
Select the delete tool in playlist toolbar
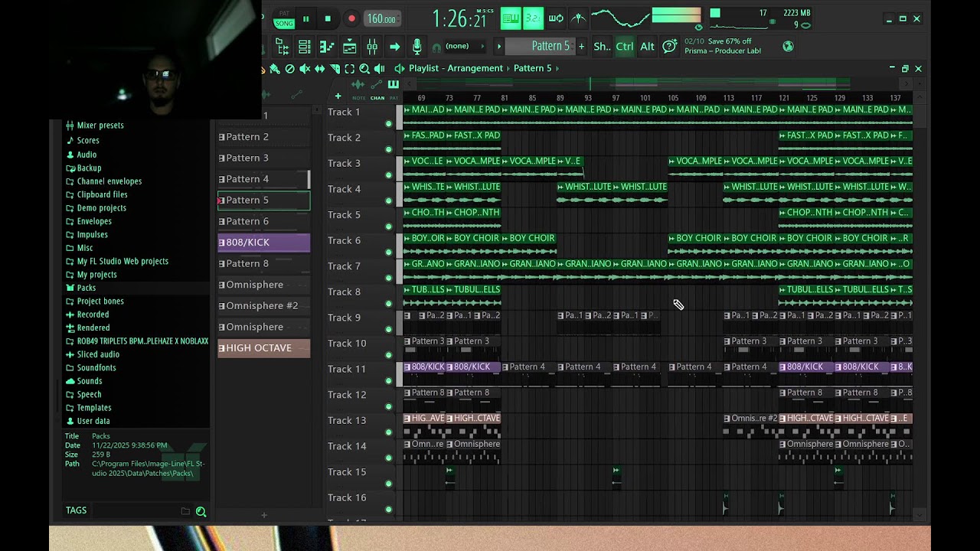coord(289,69)
